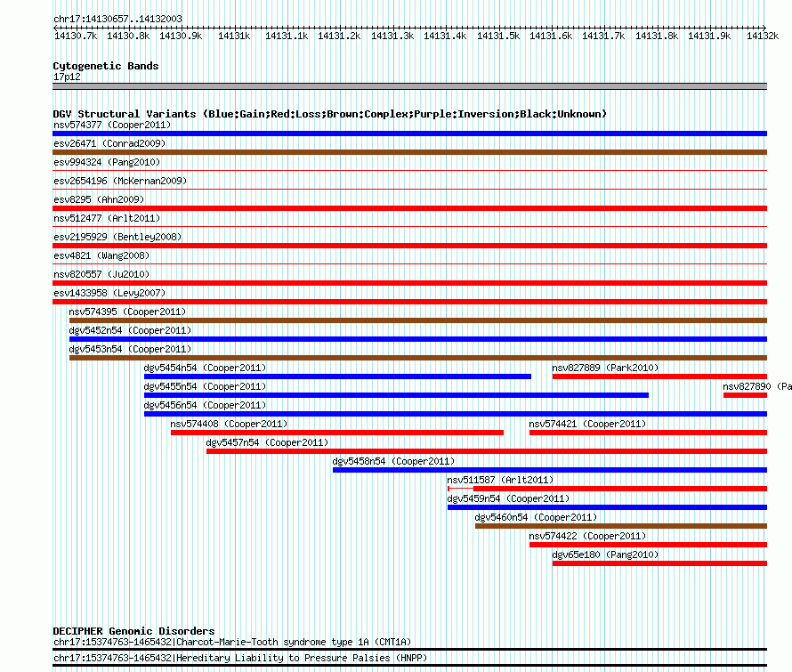Select the esv1433958 (Levy2007) entry
Image resolution: width=792 pixels, height=672 pixels.
[x=109, y=293]
